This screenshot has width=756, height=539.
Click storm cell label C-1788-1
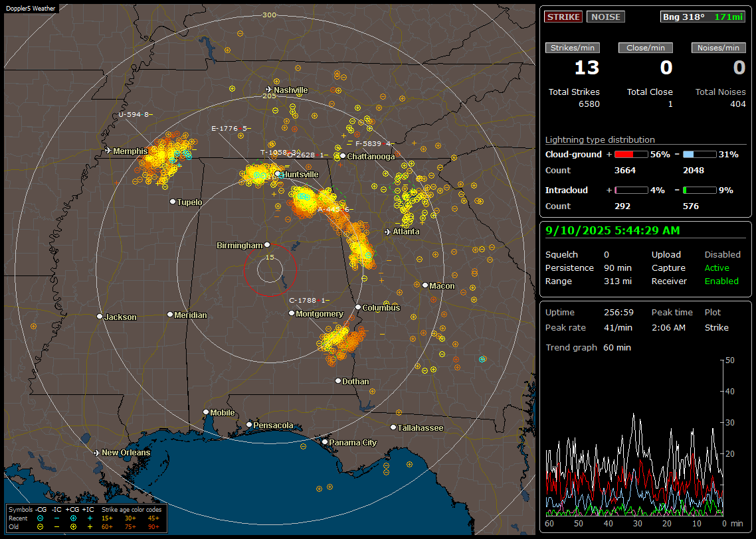point(309,300)
